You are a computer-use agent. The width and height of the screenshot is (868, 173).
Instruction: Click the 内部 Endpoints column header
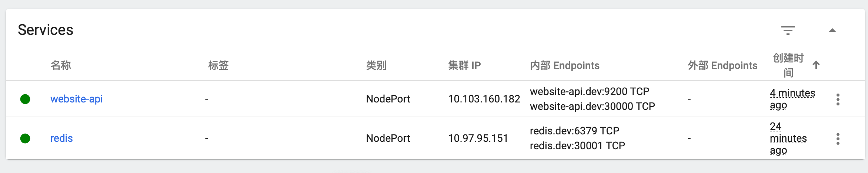pyautogui.click(x=564, y=66)
